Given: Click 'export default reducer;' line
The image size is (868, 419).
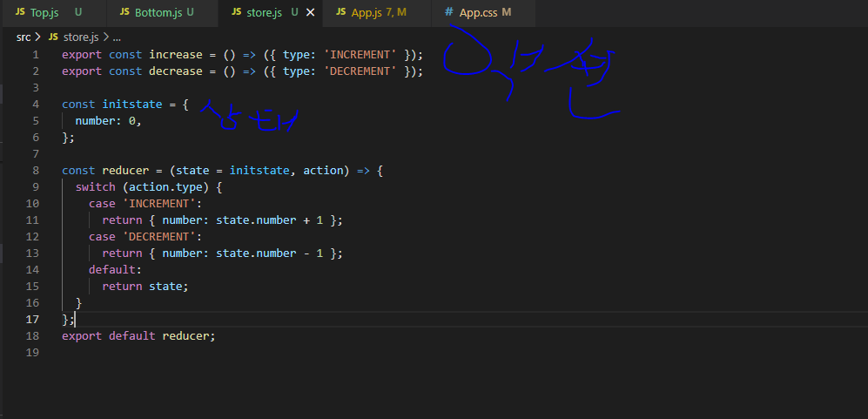Looking at the screenshot, I should point(138,336).
